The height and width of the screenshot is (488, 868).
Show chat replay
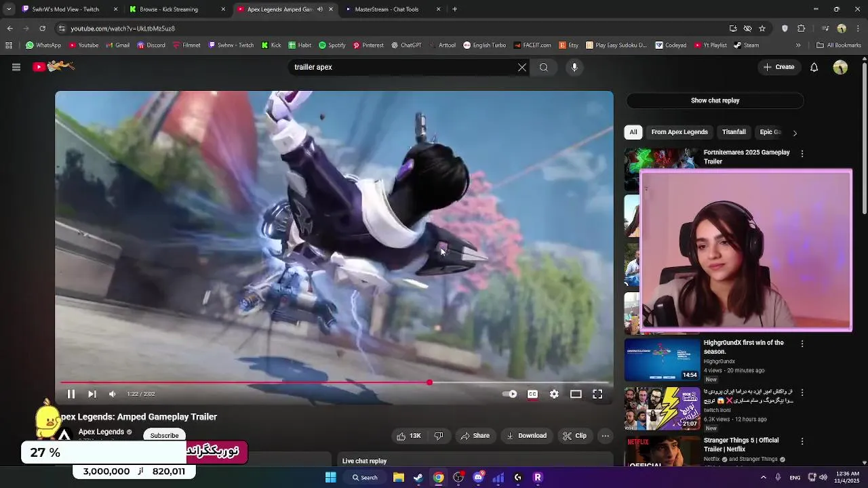715,100
